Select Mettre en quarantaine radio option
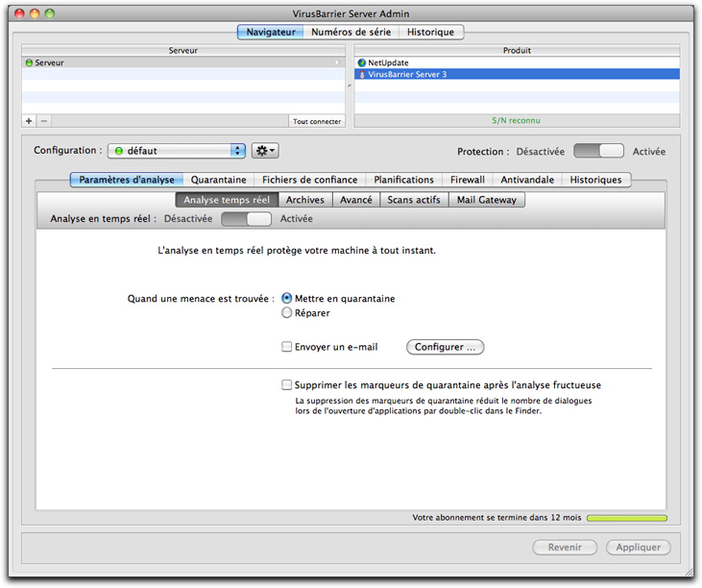This screenshot has width=702, height=588. pos(286,298)
